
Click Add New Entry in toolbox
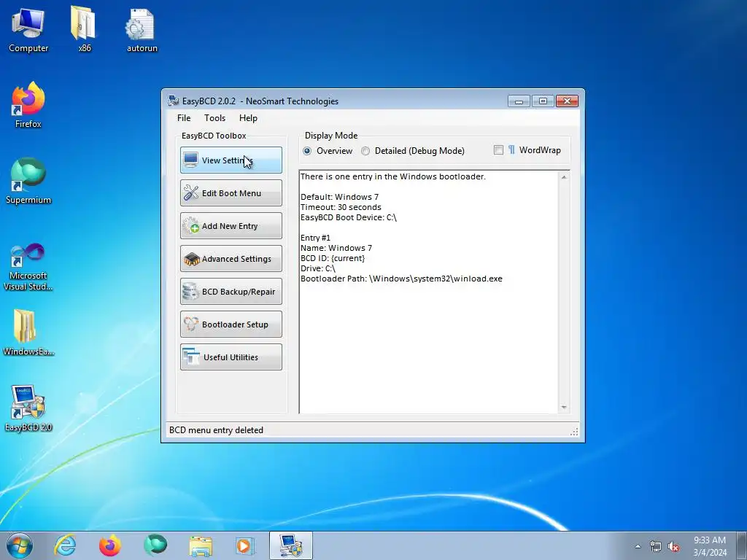(x=231, y=226)
